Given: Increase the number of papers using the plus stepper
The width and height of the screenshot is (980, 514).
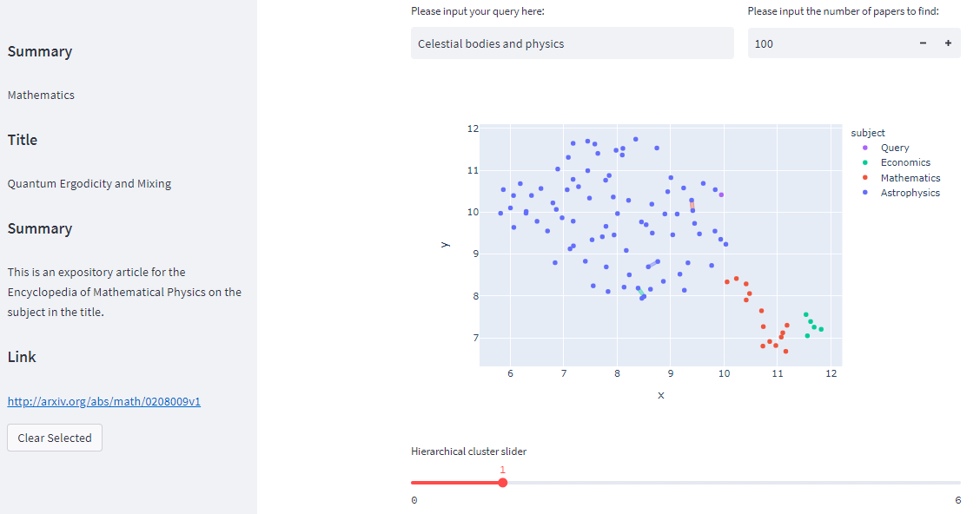Looking at the screenshot, I should click(948, 43).
